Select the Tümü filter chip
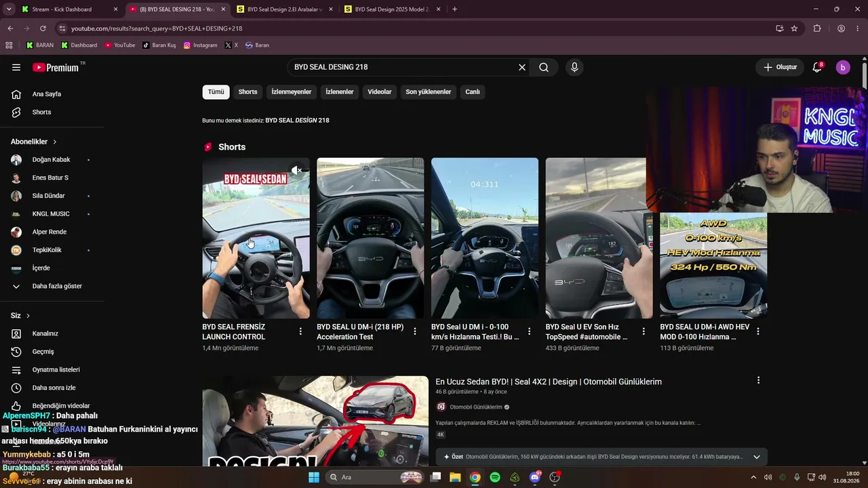Viewport: 868px width, 488px height. 216,92
